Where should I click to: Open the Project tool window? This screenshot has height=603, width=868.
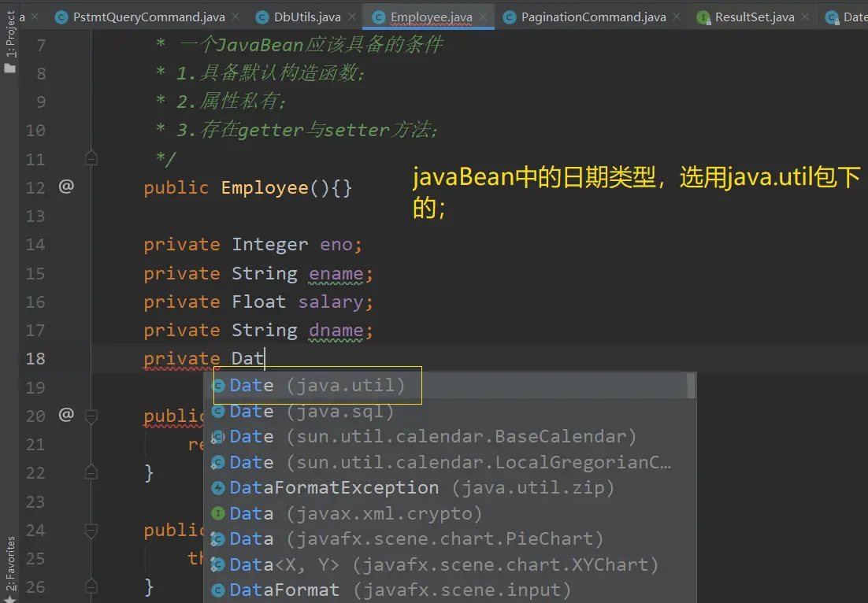(x=10, y=42)
